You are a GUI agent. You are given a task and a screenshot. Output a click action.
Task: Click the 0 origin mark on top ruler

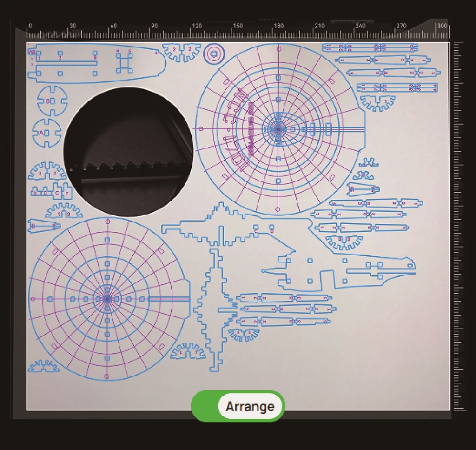click(30, 27)
